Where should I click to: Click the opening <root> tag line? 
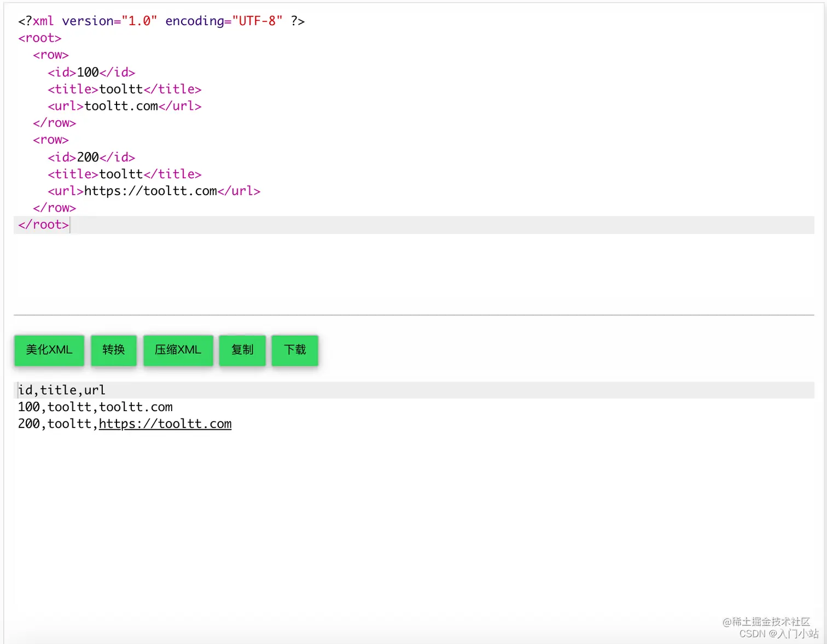click(x=39, y=38)
